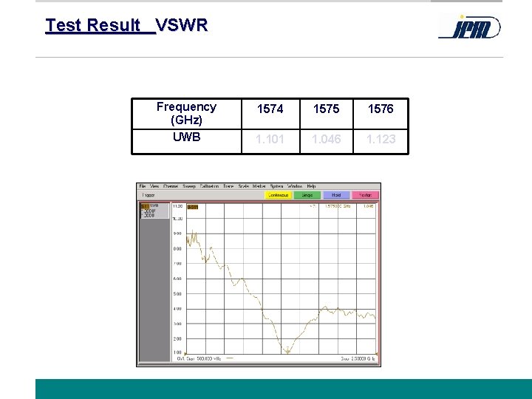Image resolution: width=532 pixels, height=399 pixels.
Task: Click the S11 trace label on the graph
Action: [x=192, y=207]
